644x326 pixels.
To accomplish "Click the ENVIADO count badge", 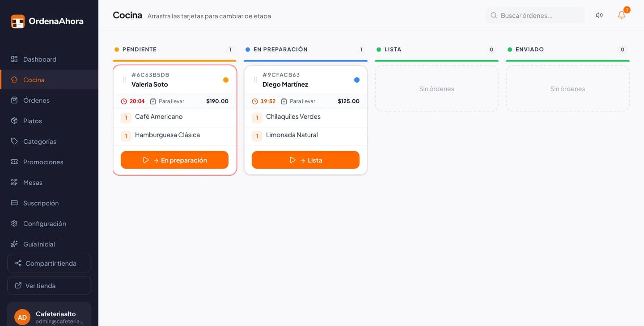I will tap(623, 50).
